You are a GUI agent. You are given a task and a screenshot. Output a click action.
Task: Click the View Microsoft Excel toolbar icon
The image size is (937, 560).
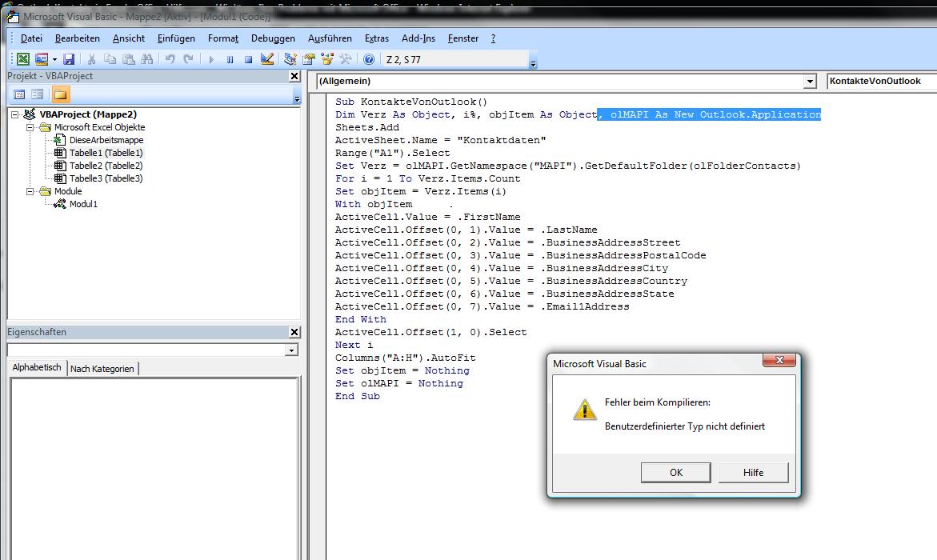click(23, 59)
